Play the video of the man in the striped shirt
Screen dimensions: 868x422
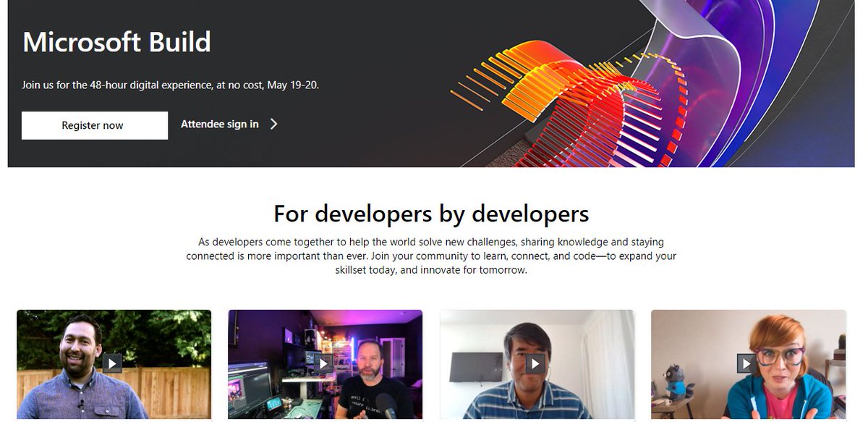535,363
